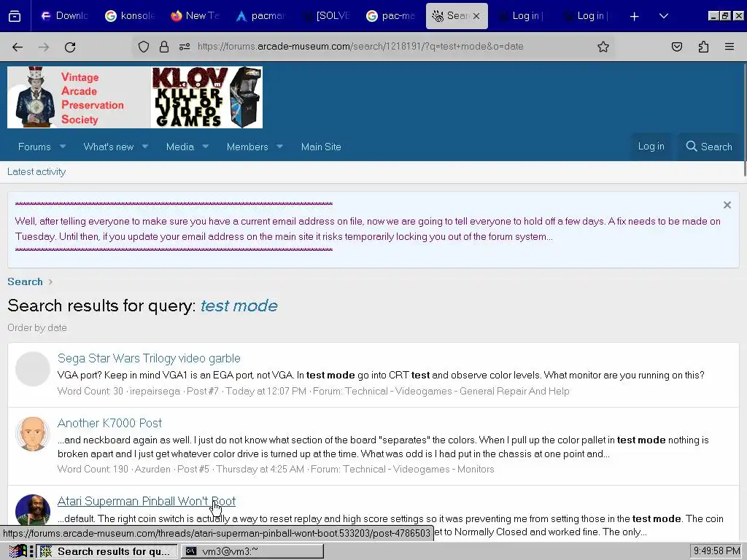747x560 pixels.
Task: Open the Forums nav item
Action: (x=34, y=147)
